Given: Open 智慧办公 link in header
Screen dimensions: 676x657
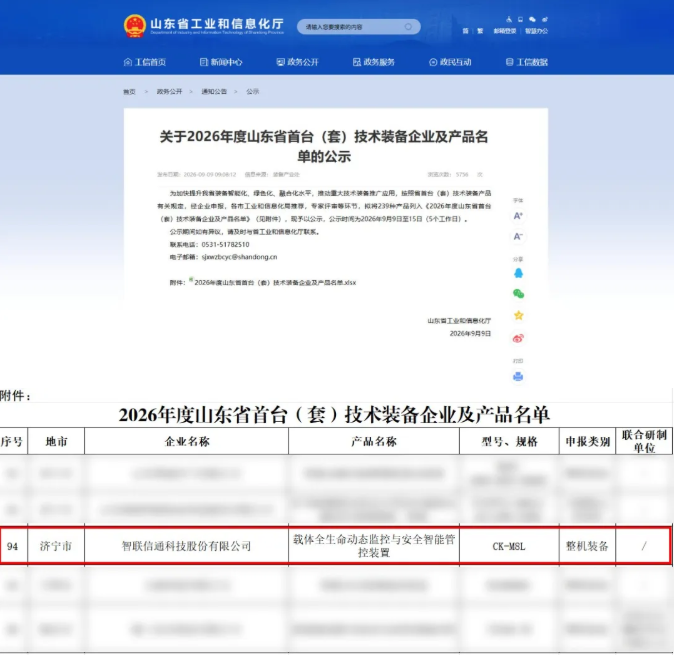Looking at the screenshot, I should [536, 31].
